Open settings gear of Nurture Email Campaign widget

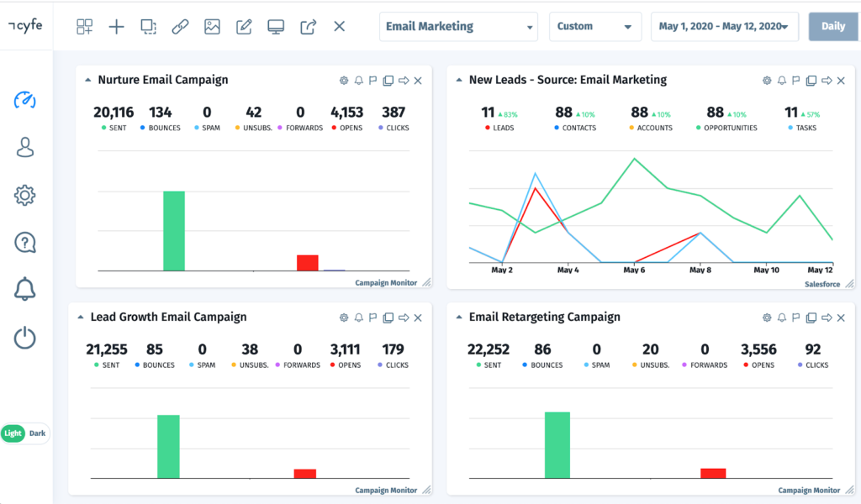pyautogui.click(x=344, y=81)
